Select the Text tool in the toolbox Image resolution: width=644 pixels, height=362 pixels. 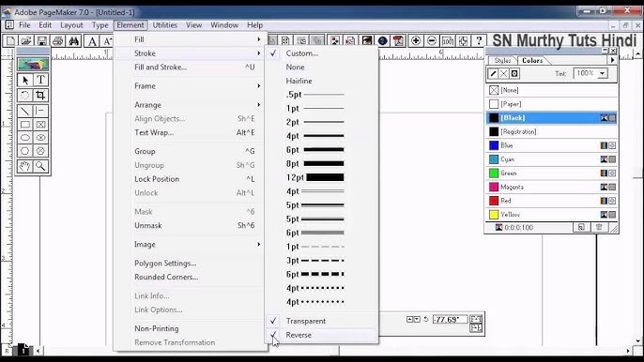click(40, 80)
